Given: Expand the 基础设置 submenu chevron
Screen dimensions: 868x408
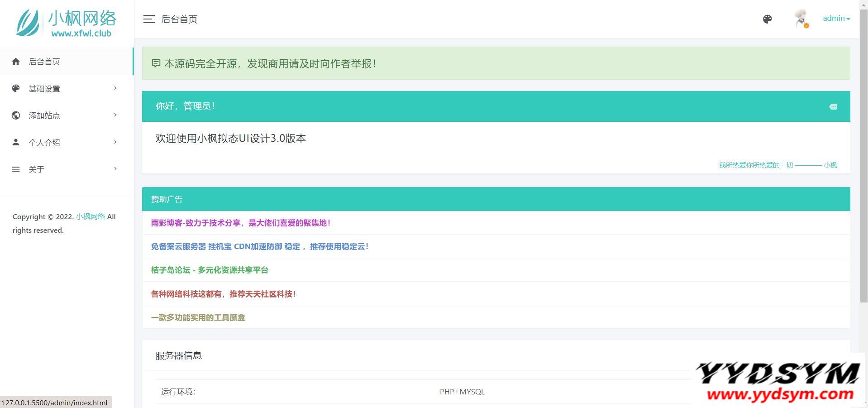Looking at the screenshot, I should click(x=115, y=88).
